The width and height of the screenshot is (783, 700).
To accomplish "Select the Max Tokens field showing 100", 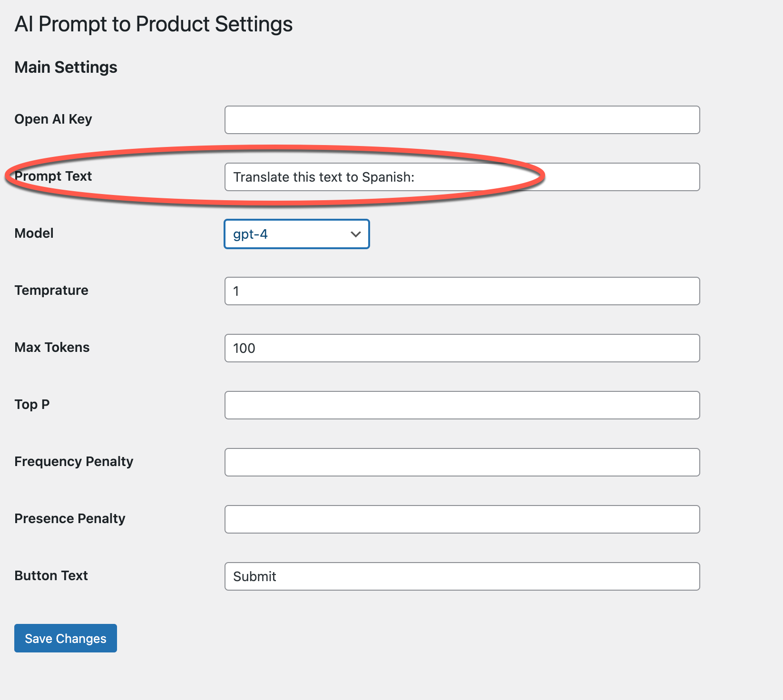I will pos(461,348).
